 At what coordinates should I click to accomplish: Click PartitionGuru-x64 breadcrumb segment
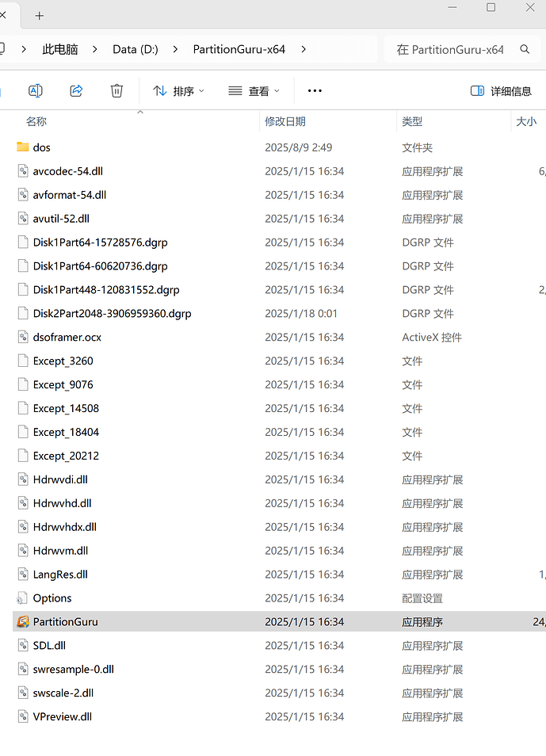coord(239,49)
